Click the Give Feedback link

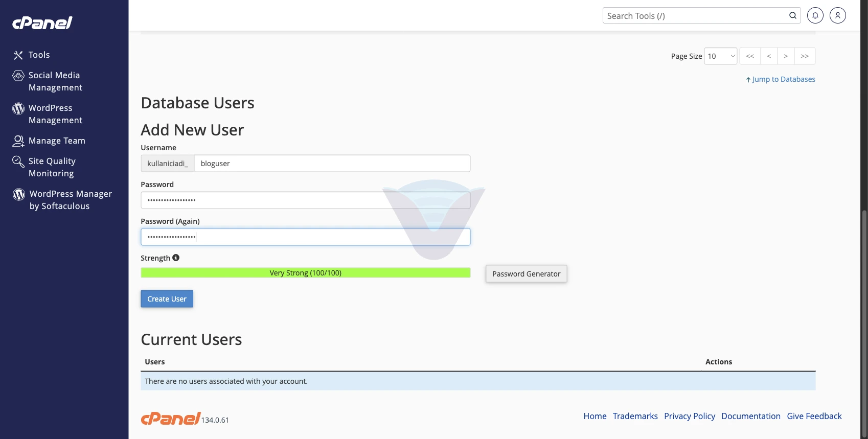814,416
